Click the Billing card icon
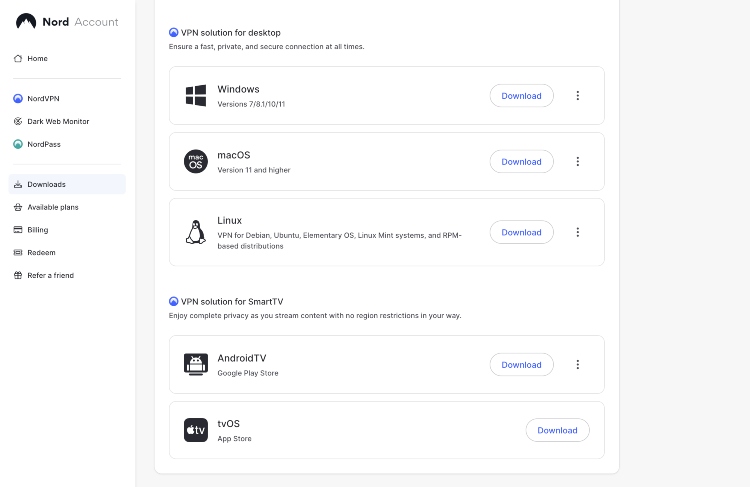 [x=18, y=230]
